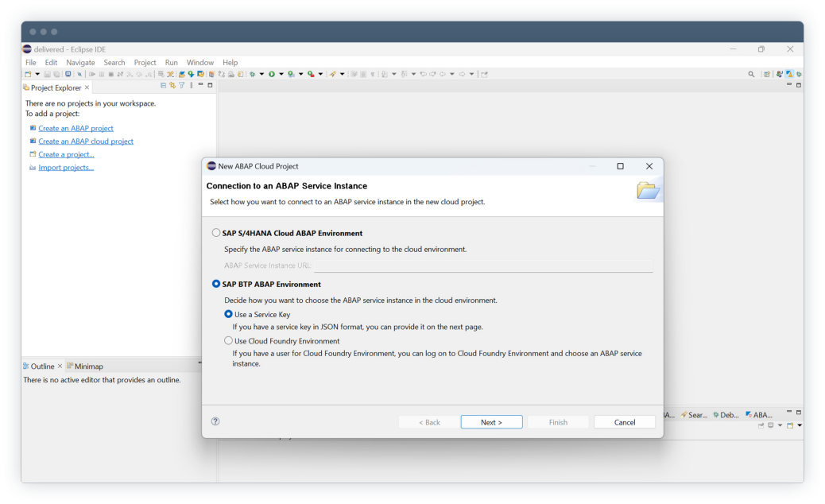Click the Create an ABAP cloud project link
This screenshot has height=504, width=825.
pos(86,142)
